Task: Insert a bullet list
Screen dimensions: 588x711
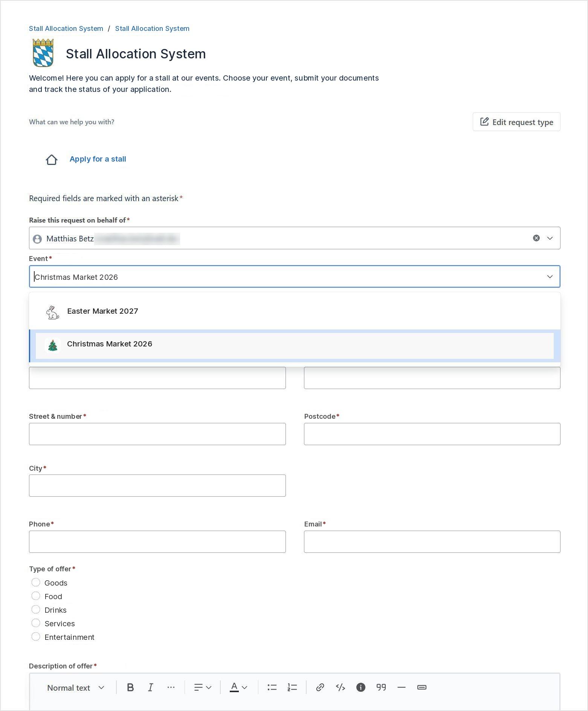Action: point(272,688)
